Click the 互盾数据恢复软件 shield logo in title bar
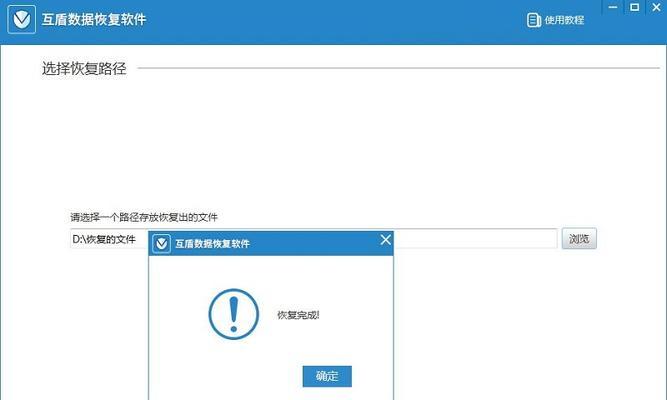 [x=21, y=19]
